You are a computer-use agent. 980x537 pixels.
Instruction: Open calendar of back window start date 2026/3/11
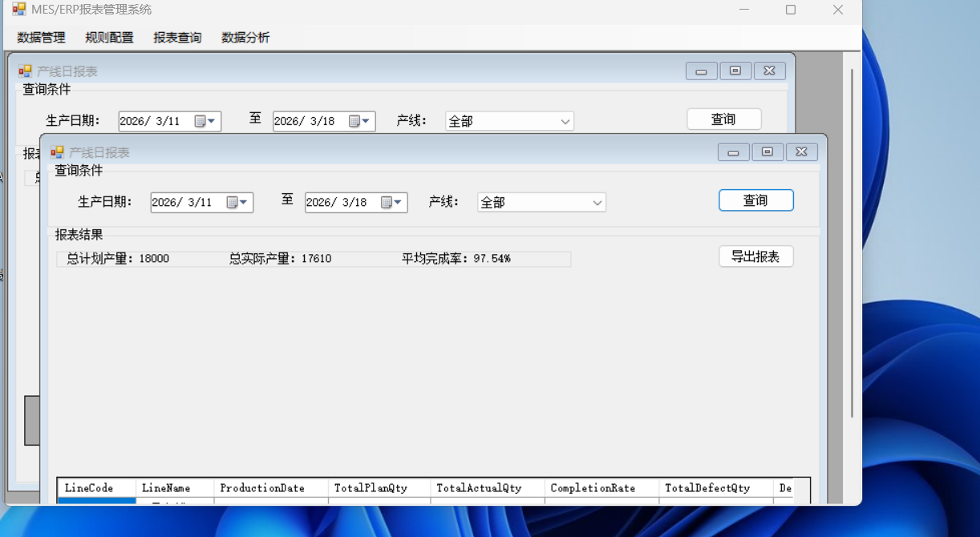pyautogui.click(x=206, y=121)
